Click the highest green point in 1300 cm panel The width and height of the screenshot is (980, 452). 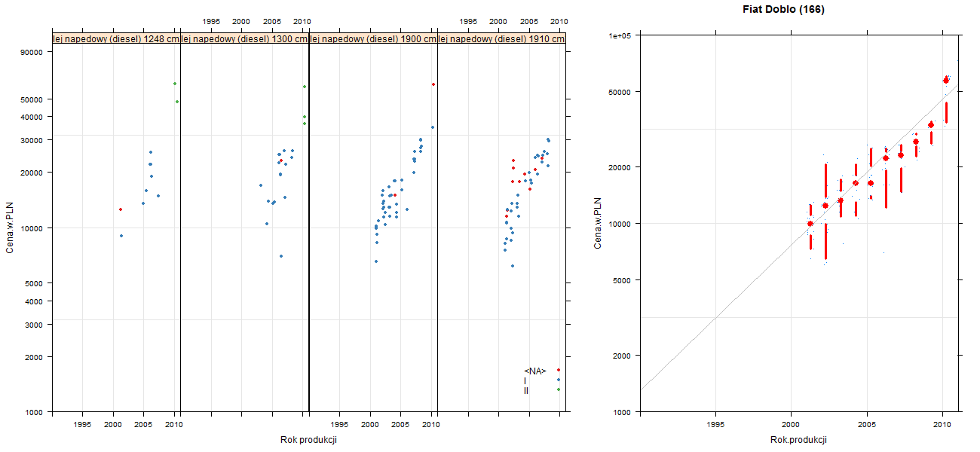(x=304, y=87)
